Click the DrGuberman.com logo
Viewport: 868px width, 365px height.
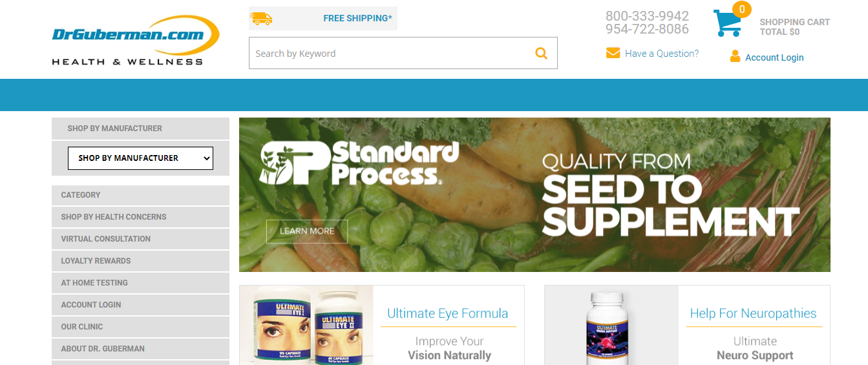pyautogui.click(x=136, y=40)
